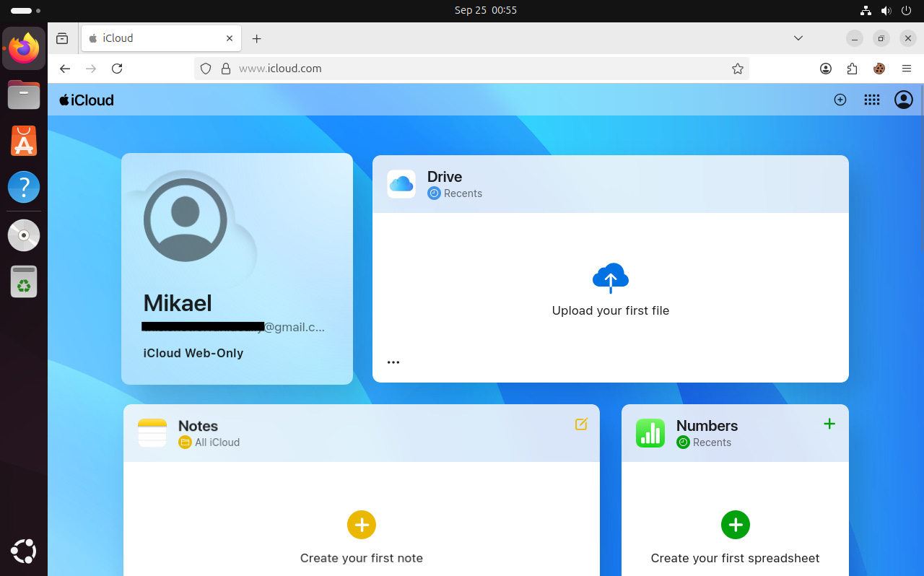Open the Numbers tile title
924x576 pixels.
(707, 426)
